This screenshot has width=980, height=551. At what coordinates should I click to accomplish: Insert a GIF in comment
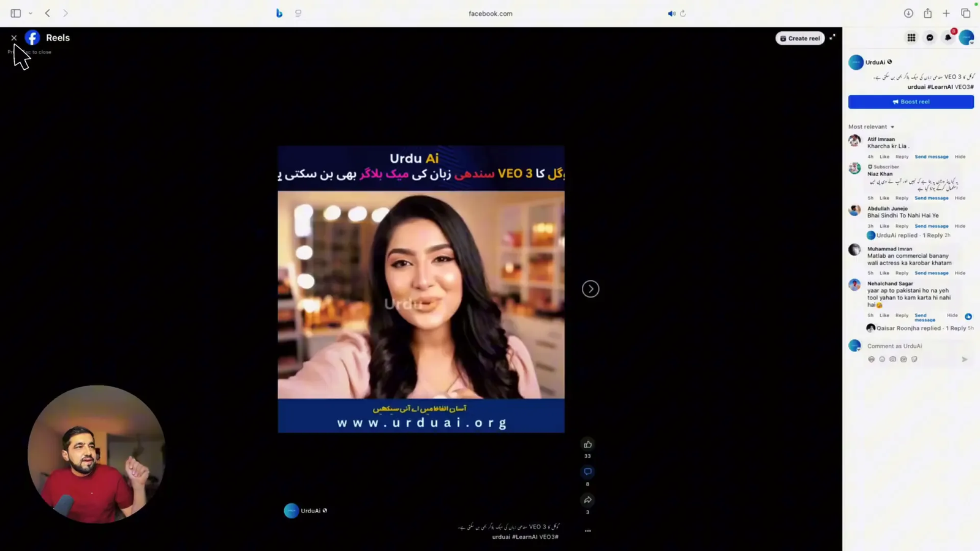(903, 359)
